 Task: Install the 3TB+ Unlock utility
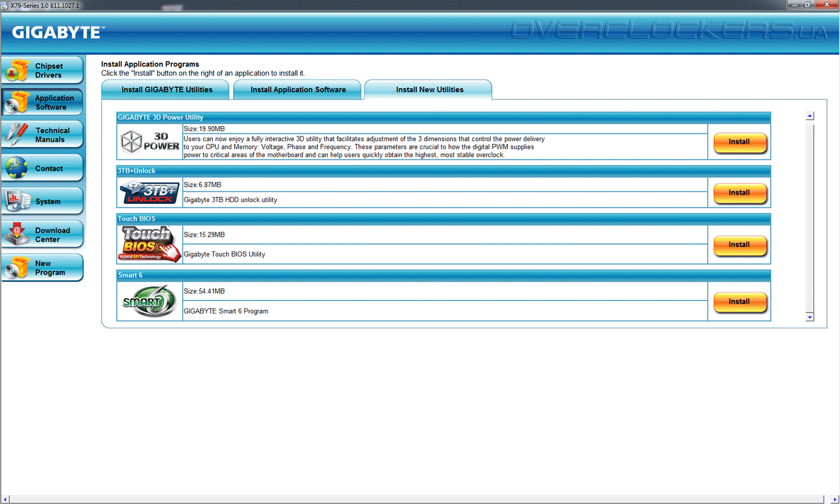[740, 193]
